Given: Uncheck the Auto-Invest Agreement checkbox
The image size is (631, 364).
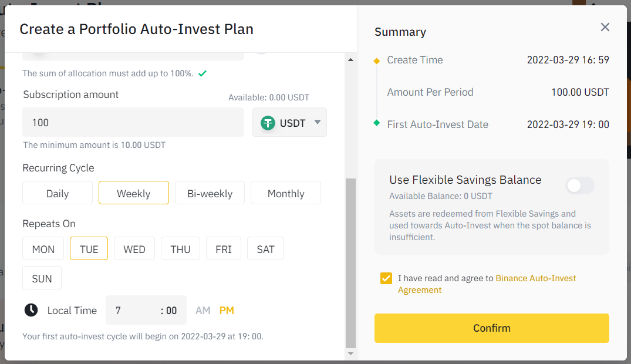Looking at the screenshot, I should pos(386,278).
